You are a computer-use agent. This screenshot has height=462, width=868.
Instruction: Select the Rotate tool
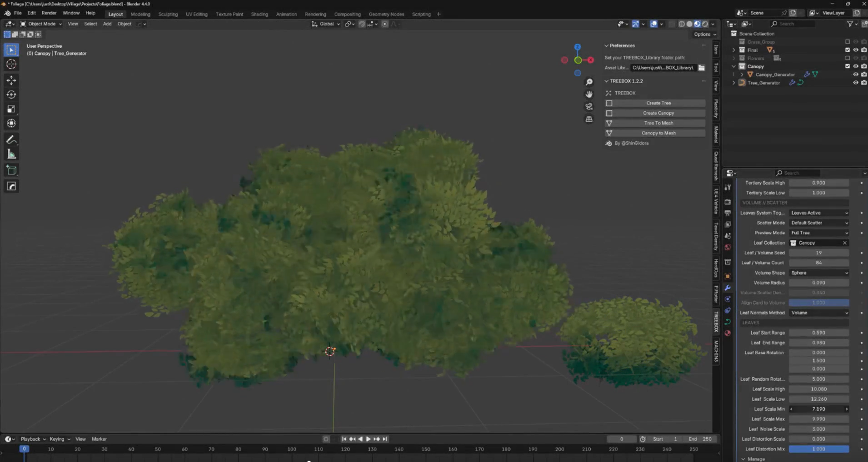[11, 94]
